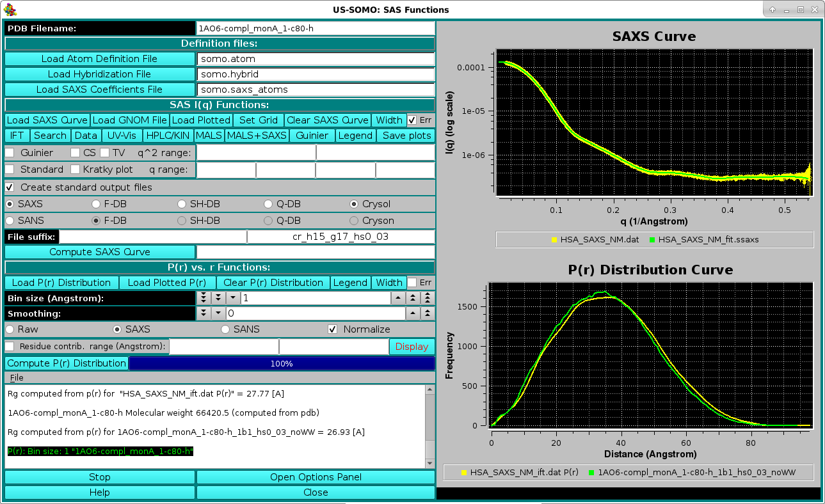825x504 pixels.
Task: Click the yellow HSA_SAXS_NM_ift.dat P(r) legend marker
Action: 464,473
